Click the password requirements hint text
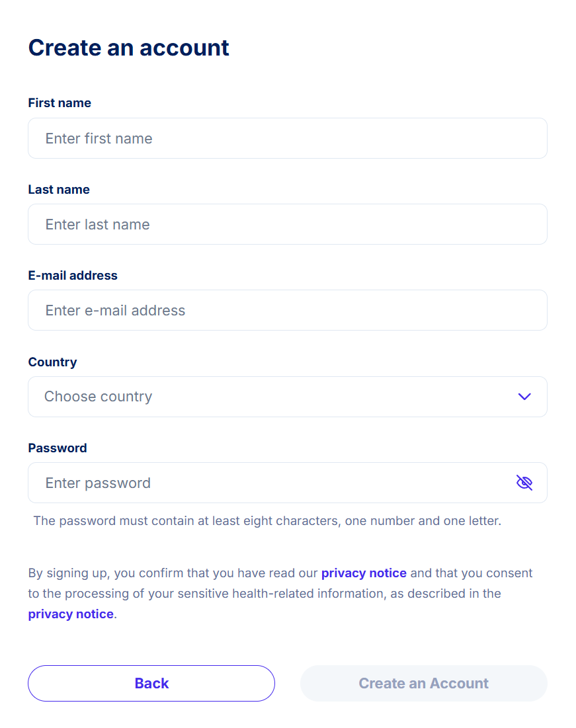Screen dimensions: 576x728 coord(267,521)
